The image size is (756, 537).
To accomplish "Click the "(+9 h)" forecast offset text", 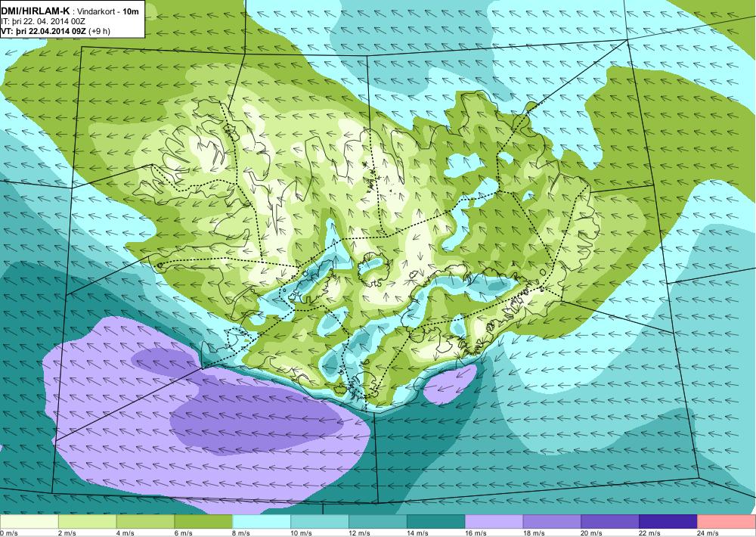I will click(99, 31).
